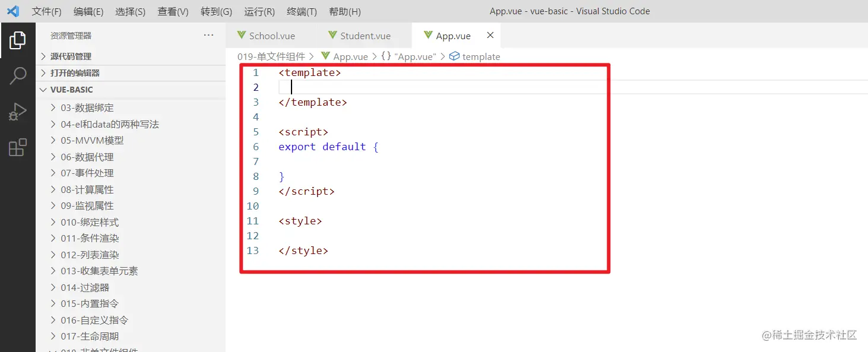
Task: Click line number 10 in the gutter
Action: click(x=253, y=206)
